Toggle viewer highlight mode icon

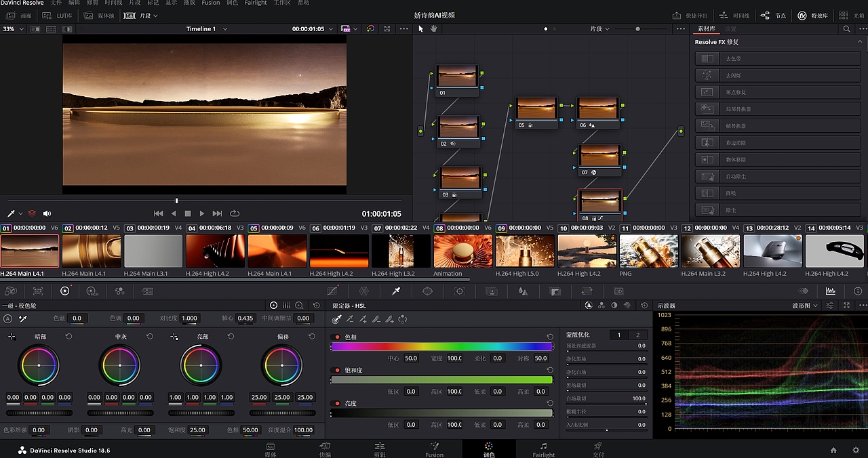[x=67, y=29]
